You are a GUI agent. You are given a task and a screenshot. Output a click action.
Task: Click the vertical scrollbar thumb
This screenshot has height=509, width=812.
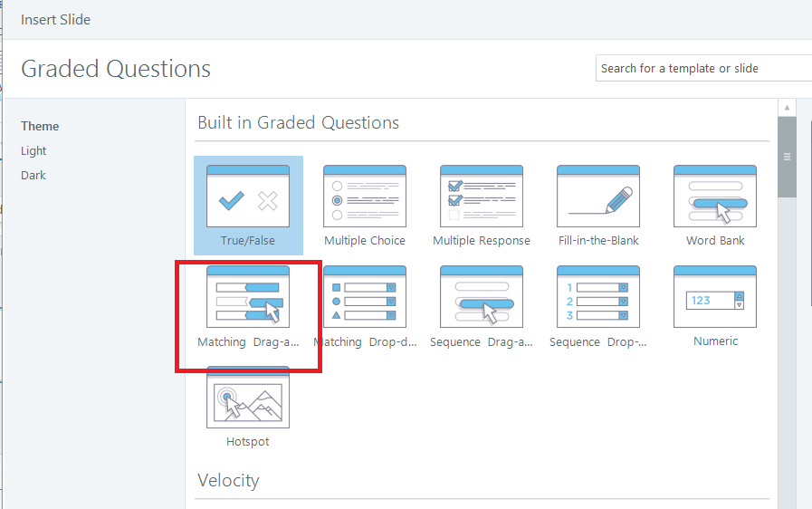(x=787, y=158)
